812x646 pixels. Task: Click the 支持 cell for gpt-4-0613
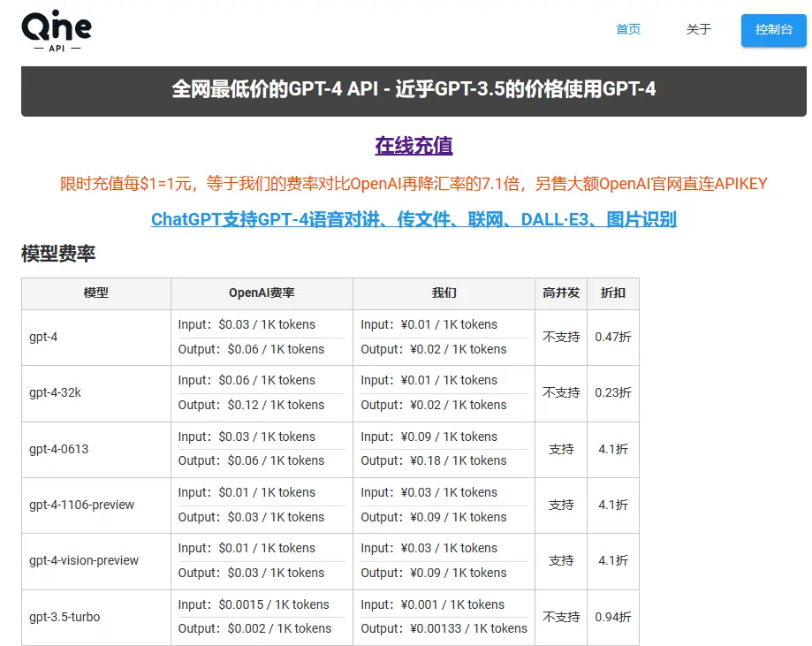560,449
